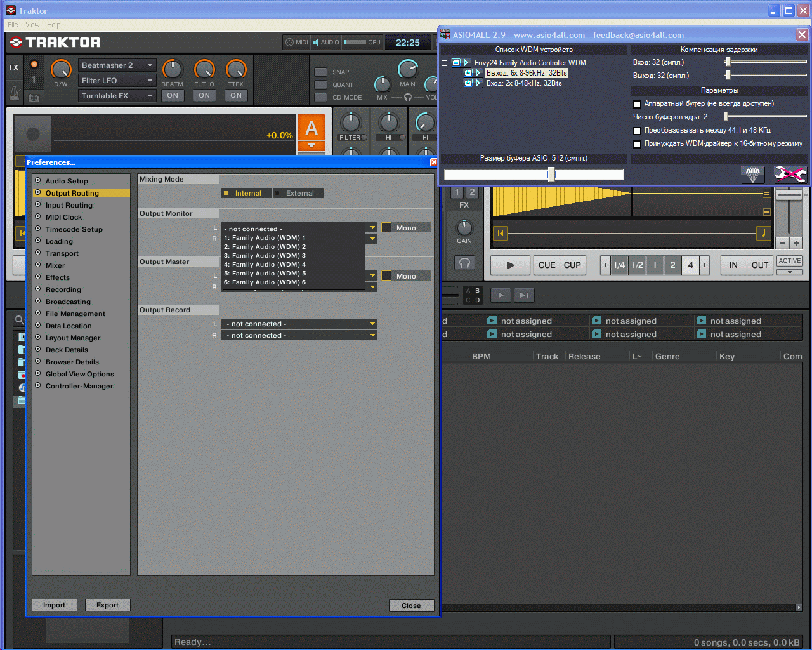This screenshot has height=650, width=812.
Task: Enable the CD MODE toggle
Action: 321,98
